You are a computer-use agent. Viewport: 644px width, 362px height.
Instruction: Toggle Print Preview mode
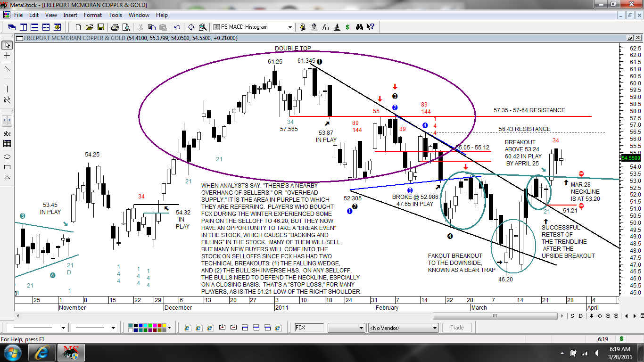[126, 27]
